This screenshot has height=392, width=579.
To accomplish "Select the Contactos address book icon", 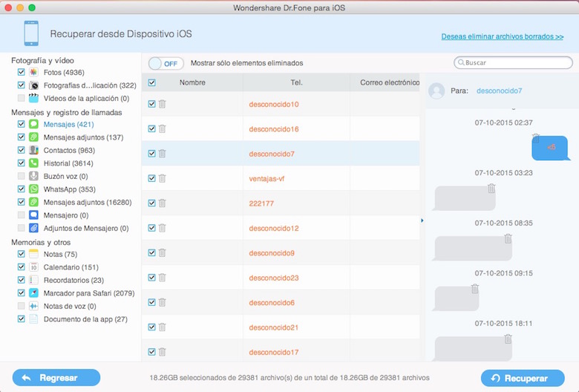I will (33, 150).
